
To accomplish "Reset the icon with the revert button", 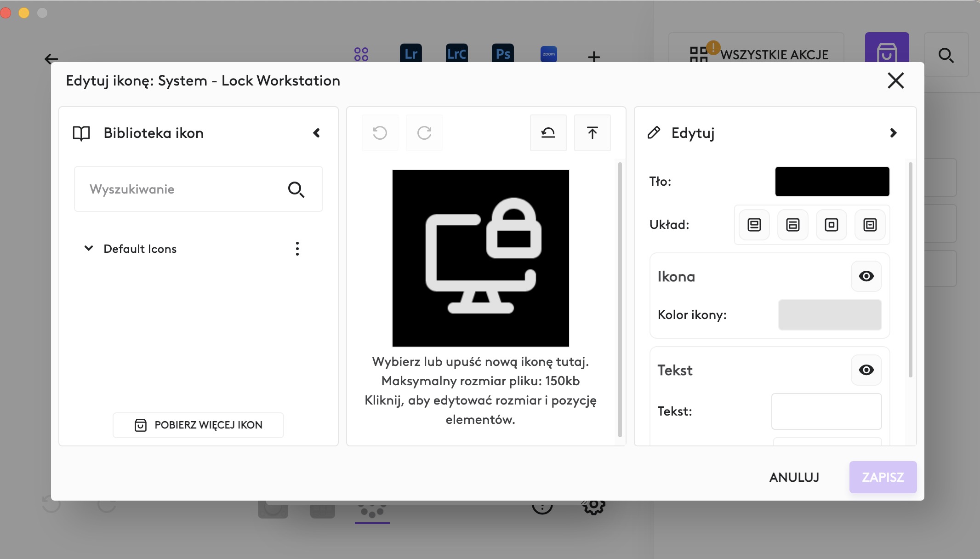I will pos(548,133).
